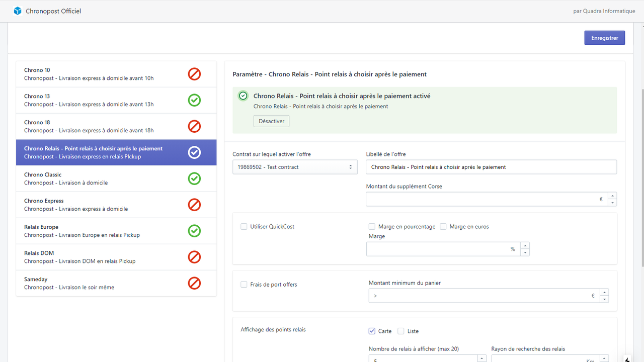Select the Chrono Relais highlighted offer
Image resolution: width=644 pixels, height=362 pixels.
click(116, 153)
